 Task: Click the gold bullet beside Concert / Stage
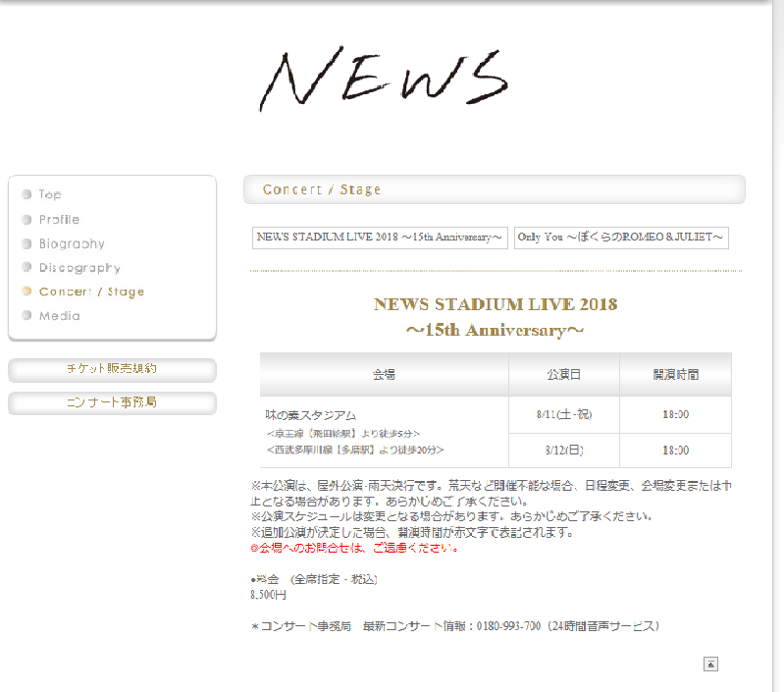pyautogui.click(x=26, y=292)
